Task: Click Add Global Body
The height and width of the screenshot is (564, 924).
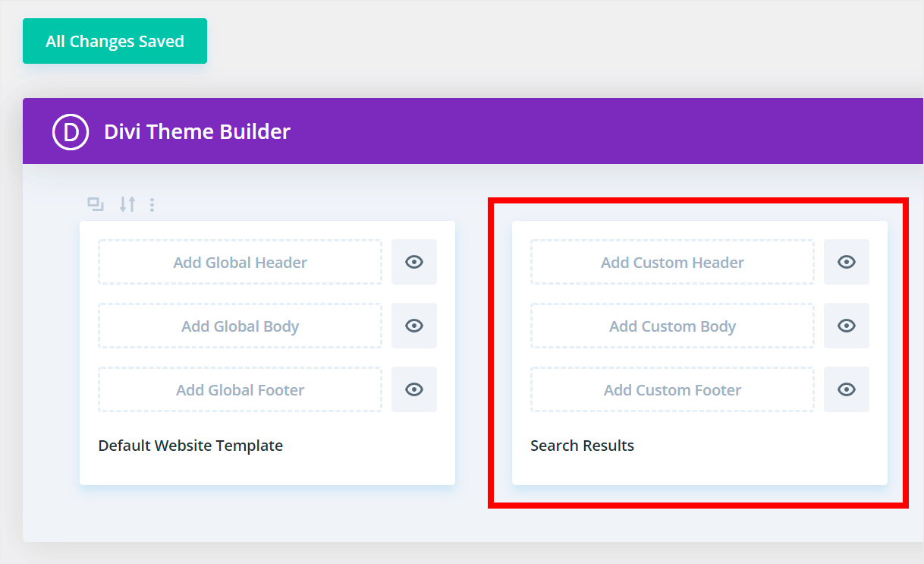Action: coord(240,326)
